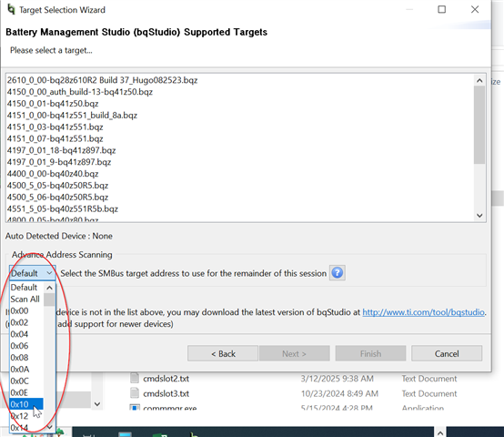Image resolution: width=504 pixels, height=437 pixels.
Task: Select address 0x12 from dropdown
Action: [19, 416]
